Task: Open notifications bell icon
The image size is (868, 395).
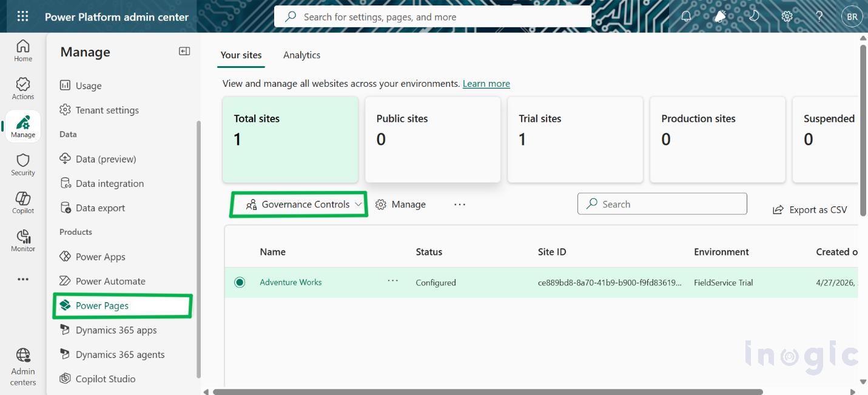Action: [x=686, y=16]
